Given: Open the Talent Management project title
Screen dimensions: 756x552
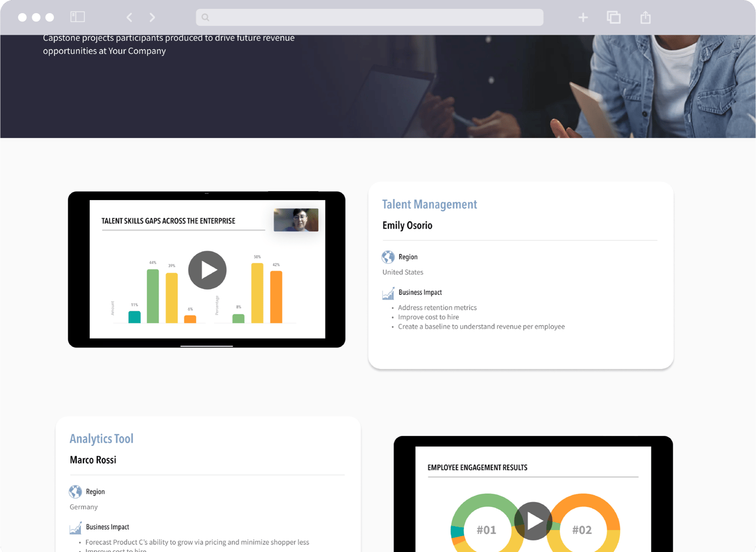Looking at the screenshot, I should 429,205.
